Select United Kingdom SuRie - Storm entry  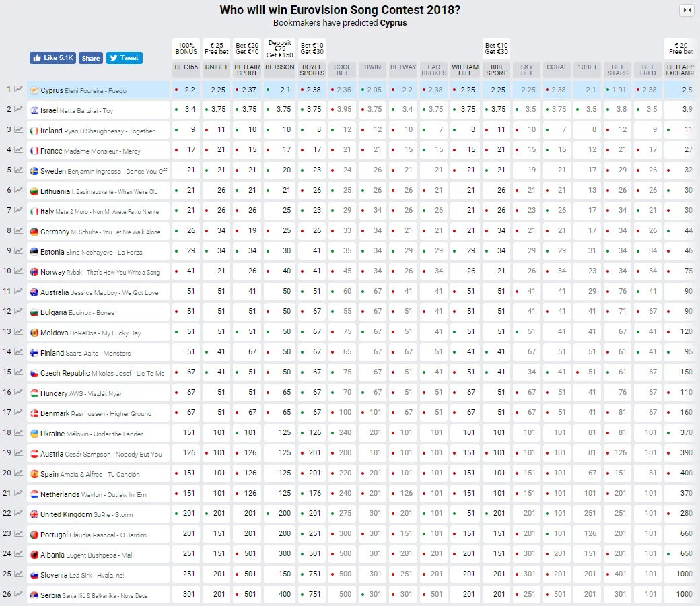(99, 514)
